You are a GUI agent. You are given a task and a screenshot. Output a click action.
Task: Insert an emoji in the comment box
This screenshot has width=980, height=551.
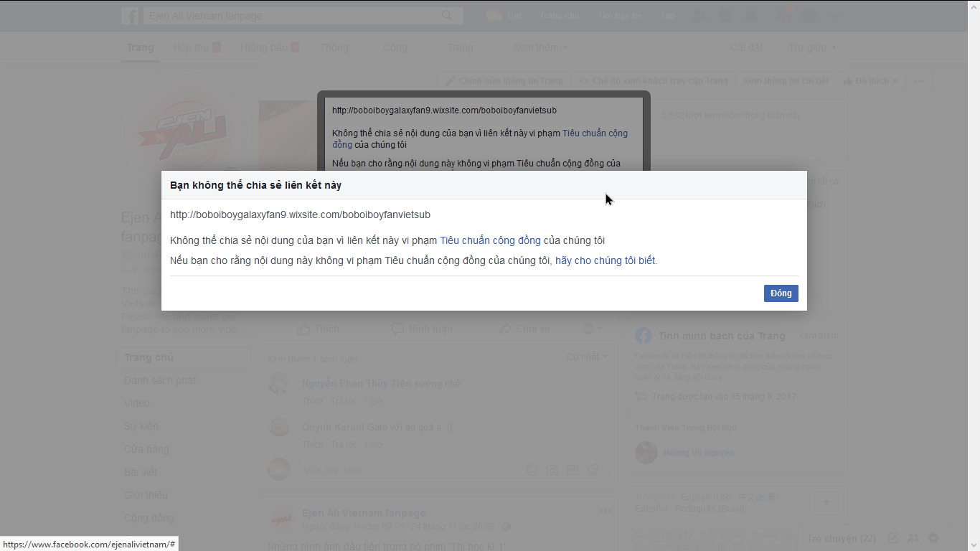(x=532, y=470)
